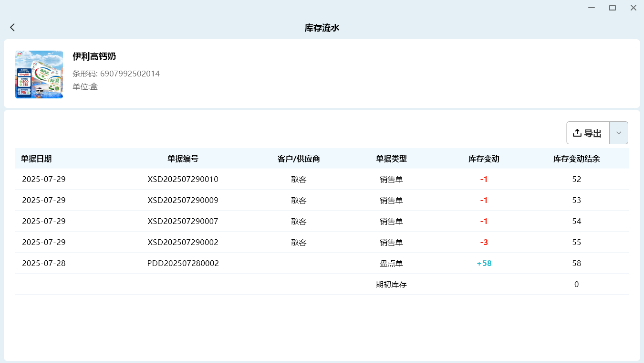Click the 客户/供应商 column header

coord(299,159)
